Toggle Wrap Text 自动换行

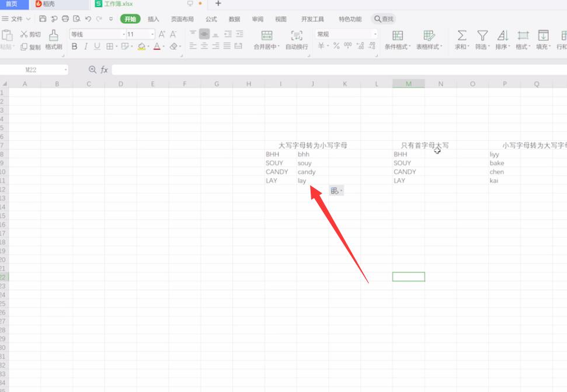(x=297, y=40)
